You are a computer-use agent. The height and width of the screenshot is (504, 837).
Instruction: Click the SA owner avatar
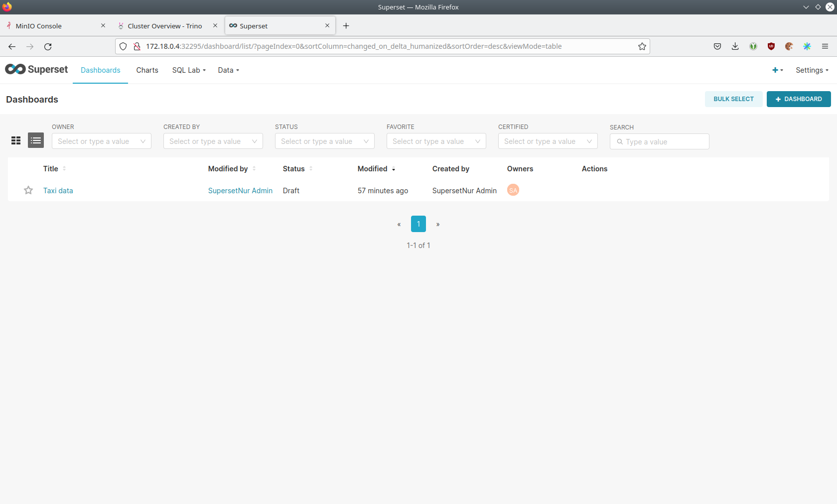(x=513, y=190)
